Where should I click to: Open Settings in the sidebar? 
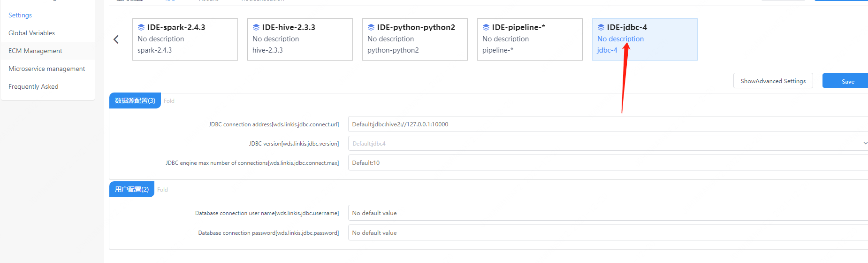pyautogui.click(x=20, y=15)
